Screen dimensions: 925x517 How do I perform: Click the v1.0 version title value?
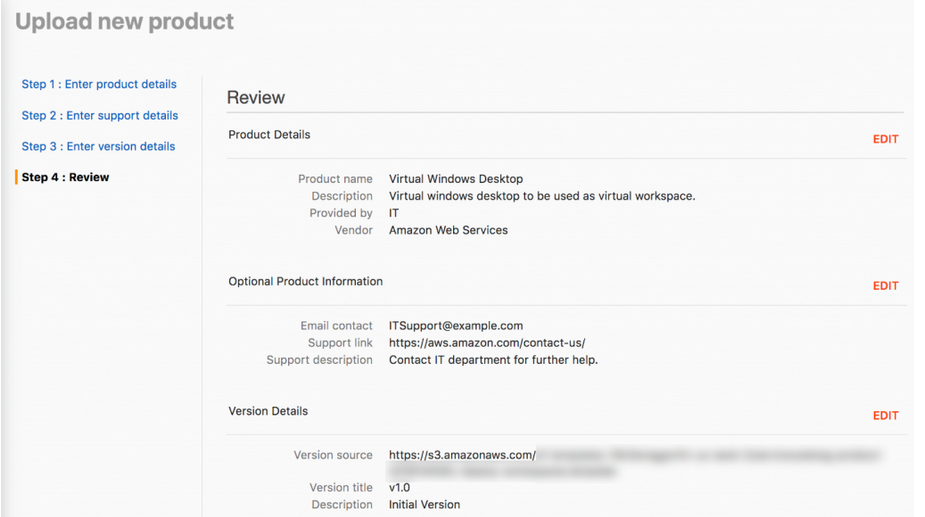click(399, 487)
